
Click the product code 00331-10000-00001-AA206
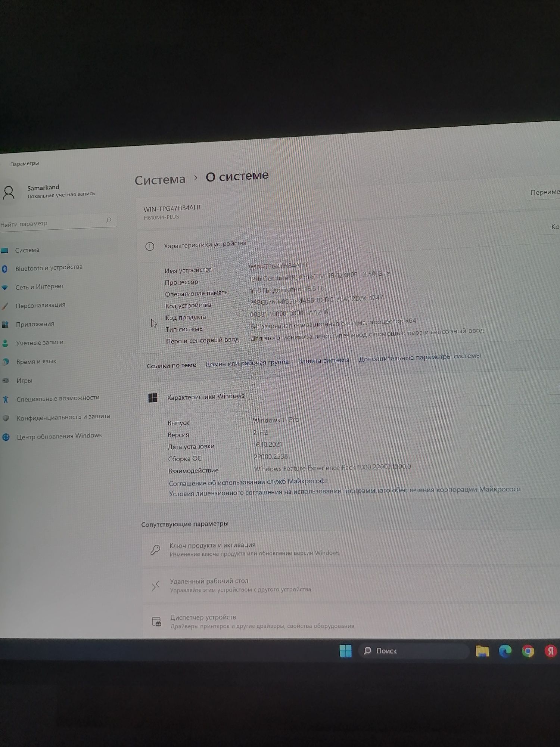[x=289, y=313]
